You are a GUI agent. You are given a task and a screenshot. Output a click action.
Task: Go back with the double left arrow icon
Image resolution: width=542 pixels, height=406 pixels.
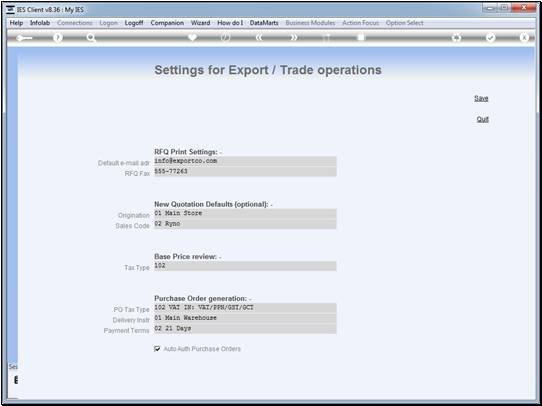(259, 38)
